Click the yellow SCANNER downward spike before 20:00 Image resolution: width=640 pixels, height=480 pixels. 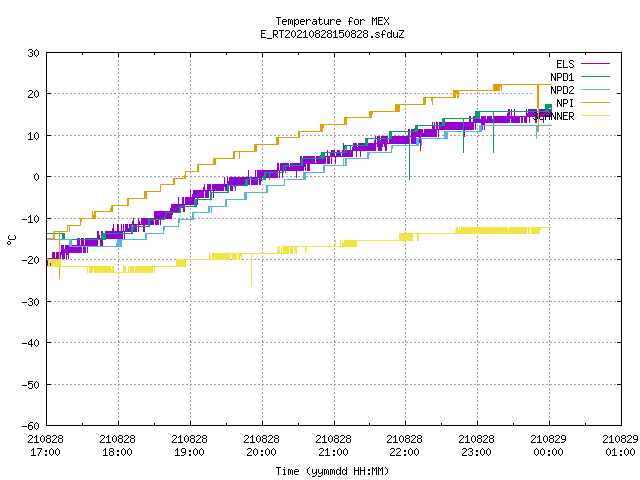click(x=251, y=270)
